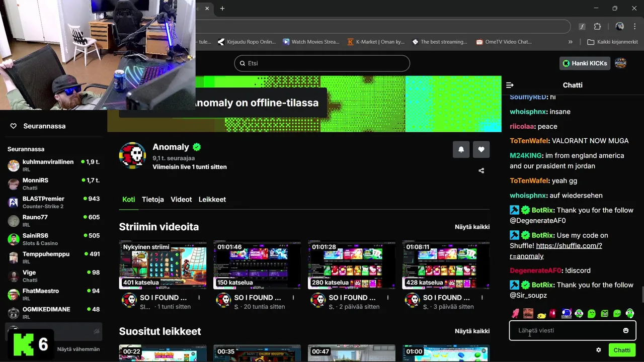Open the 00:22 clip thumbnail
Screen dimensions: 644x362
163,353
